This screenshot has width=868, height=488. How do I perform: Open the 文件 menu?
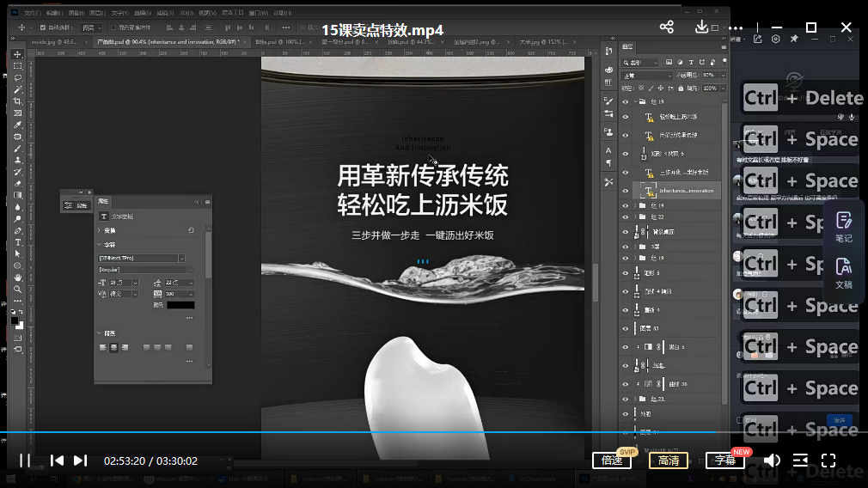point(32,13)
